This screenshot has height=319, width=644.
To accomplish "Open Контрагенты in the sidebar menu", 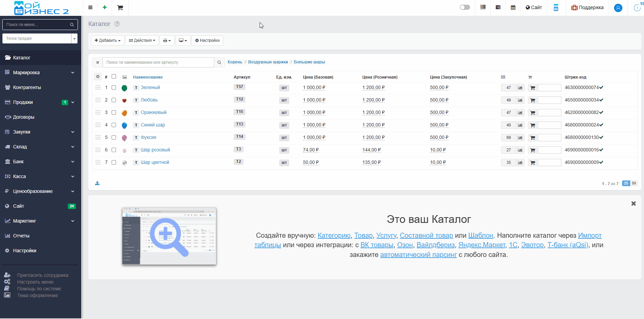I will tap(27, 87).
